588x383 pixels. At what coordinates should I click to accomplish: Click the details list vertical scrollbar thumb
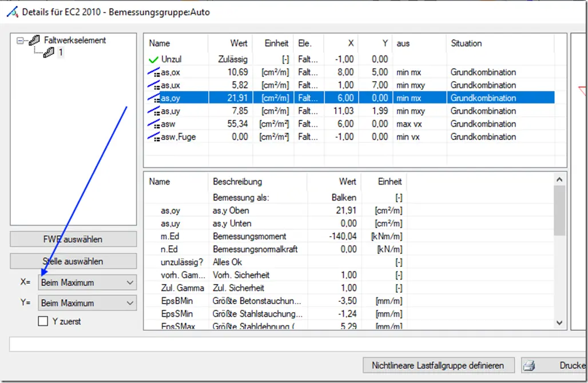click(x=559, y=210)
